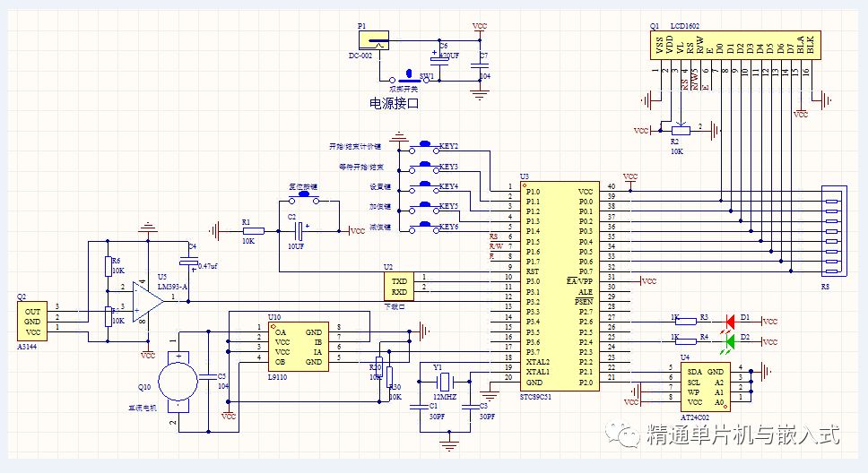Select the C5 104 capacitor beside motor

(209, 378)
